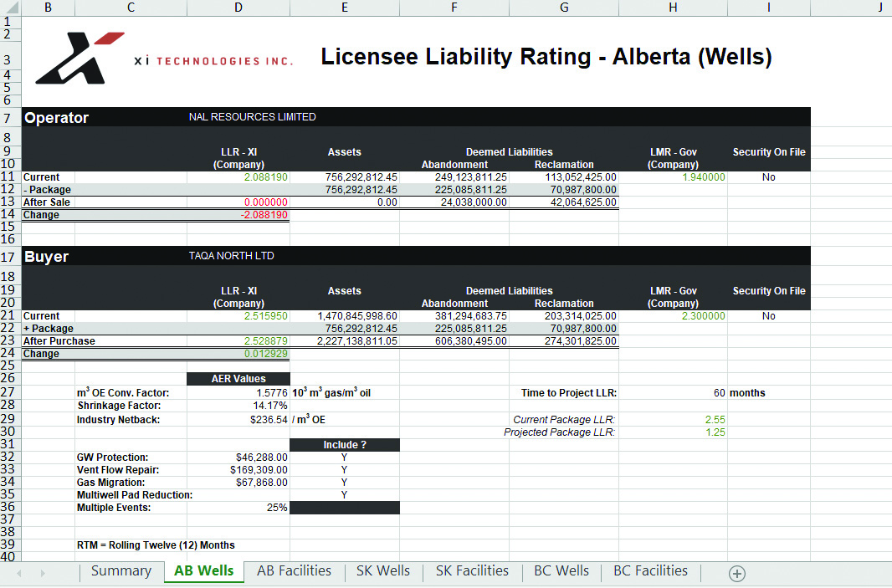Select Buyer reclamation value 203,314,025.00
Image resolution: width=892 pixels, height=588 pixels.
581,316
